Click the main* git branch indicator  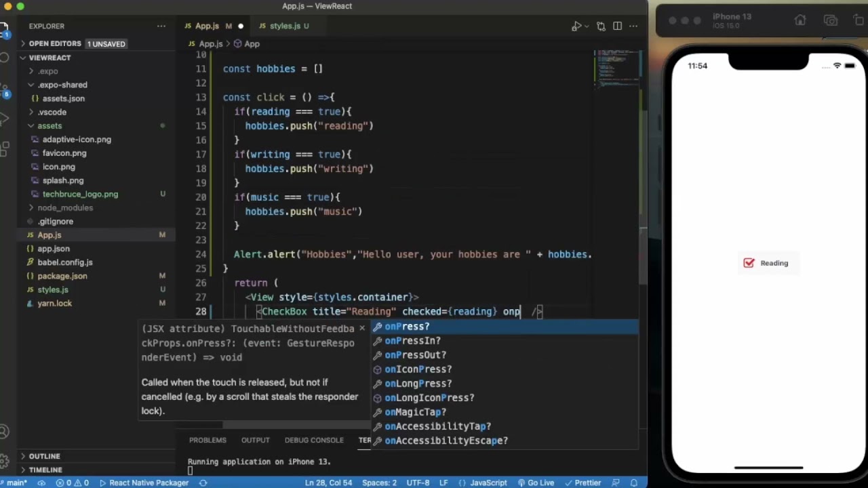pyautogui.click(x=15, y=483)
